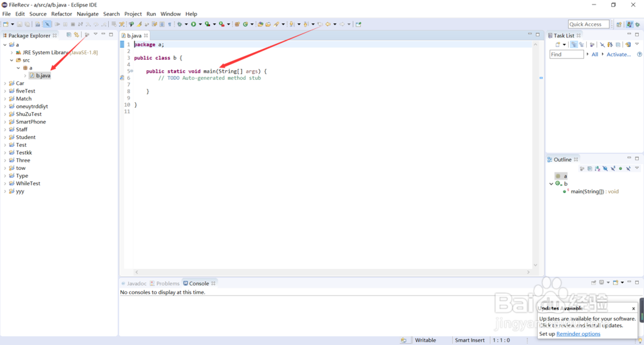
Task: Open the Task List View Menu triangle
Action: coord(637,44)
